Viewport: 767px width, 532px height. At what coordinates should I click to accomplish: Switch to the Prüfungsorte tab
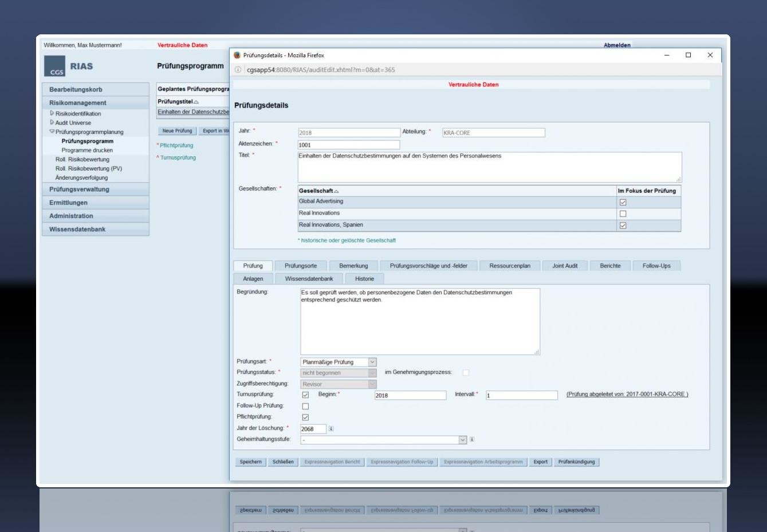[301, 266]
